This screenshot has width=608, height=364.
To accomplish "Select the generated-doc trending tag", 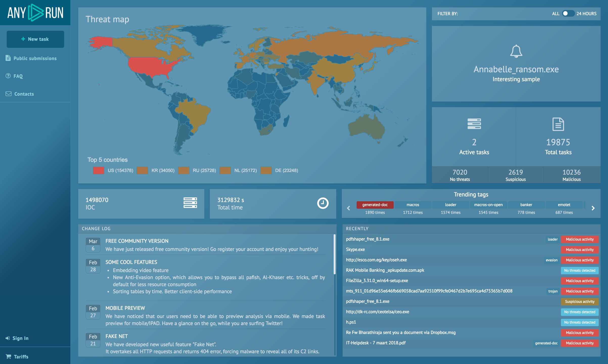I will click(375, 205).
